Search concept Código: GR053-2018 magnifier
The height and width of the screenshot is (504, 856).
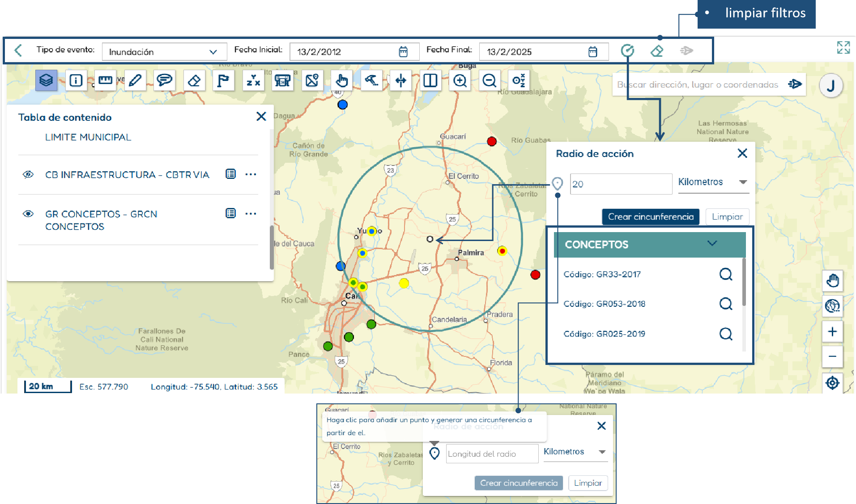[726, 304]
